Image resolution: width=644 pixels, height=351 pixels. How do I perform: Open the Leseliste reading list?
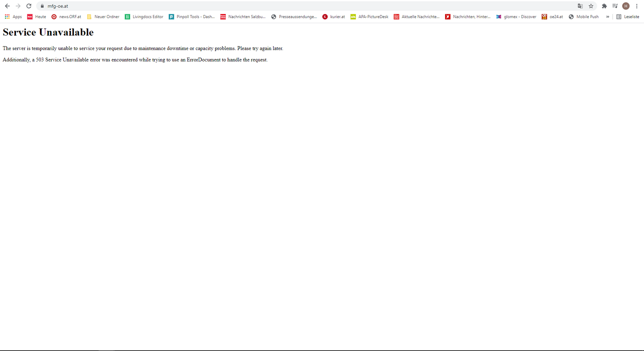coord(628,17)
